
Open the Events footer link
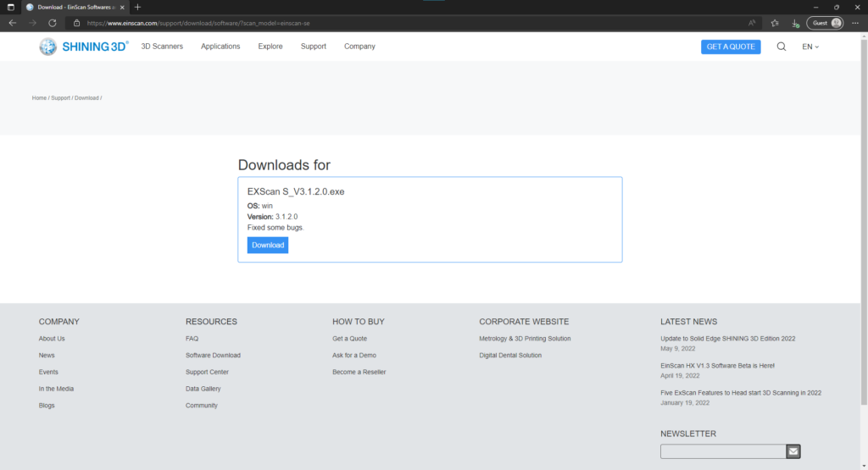[x=48, y=372]
